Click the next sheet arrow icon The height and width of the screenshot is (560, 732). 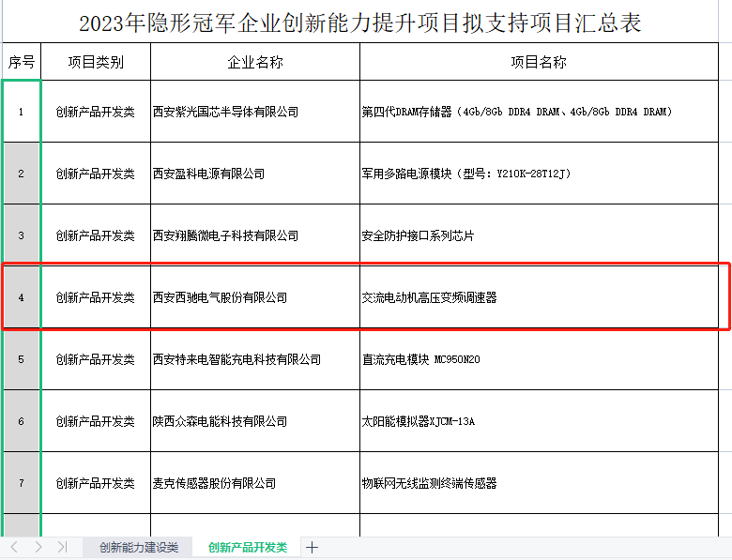[38, 547]
